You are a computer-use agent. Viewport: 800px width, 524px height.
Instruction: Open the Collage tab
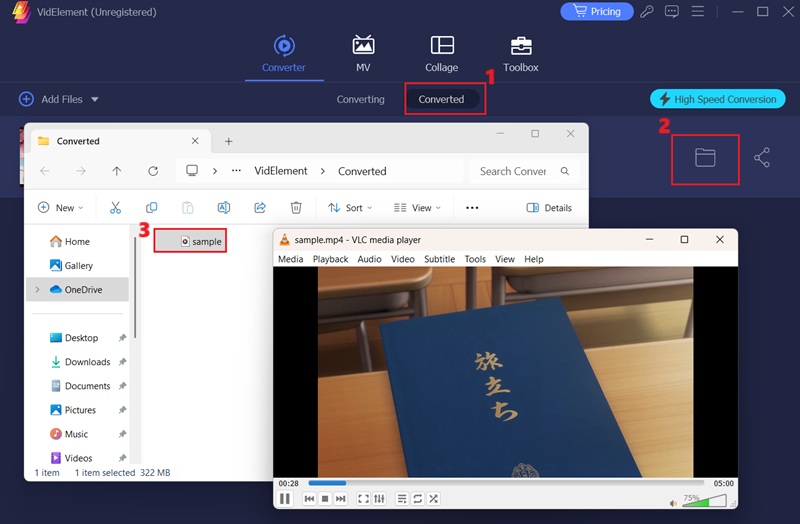pos(442,54)
